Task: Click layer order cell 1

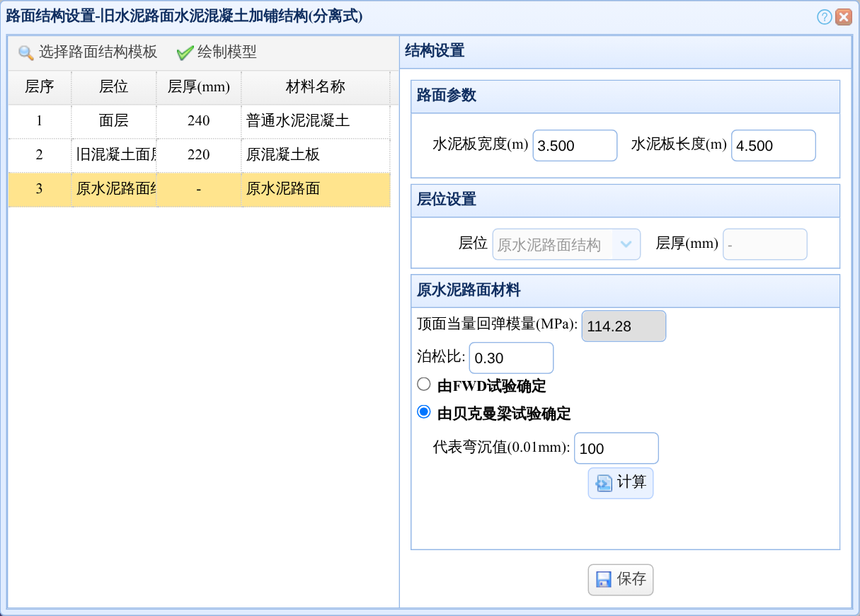Action: click(x=40, y=121)
